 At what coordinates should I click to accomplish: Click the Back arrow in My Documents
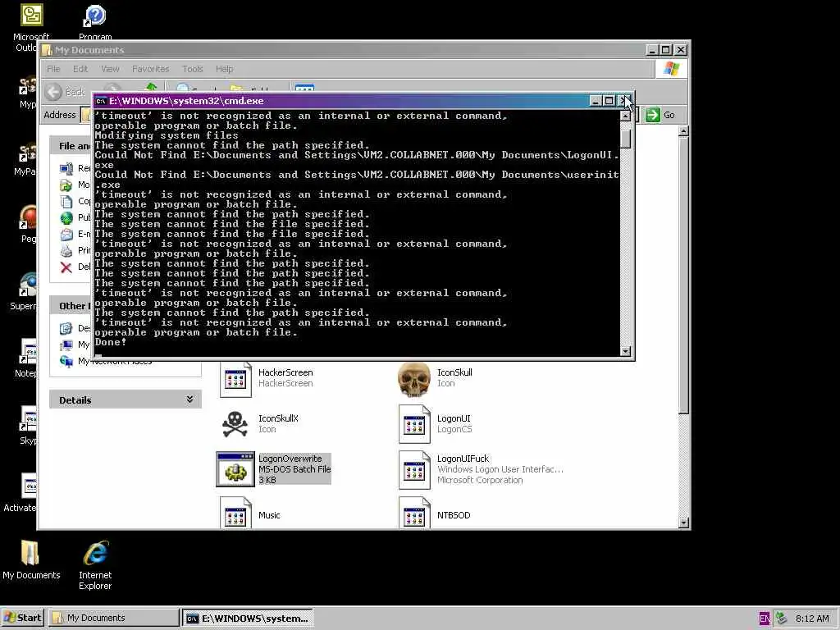coord(53,92)
